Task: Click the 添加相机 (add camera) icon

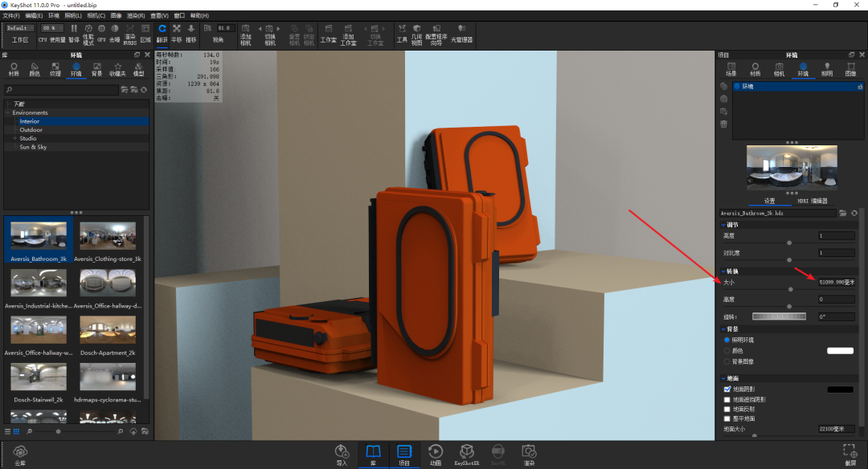Action: (x=246, y=32)
